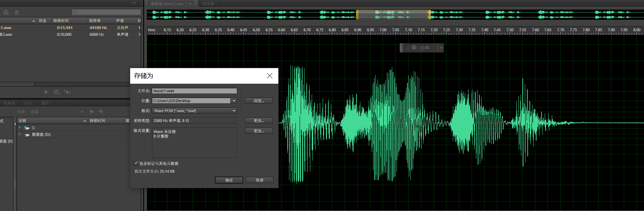Click the 立体声 channel cell

click(123, 28)
